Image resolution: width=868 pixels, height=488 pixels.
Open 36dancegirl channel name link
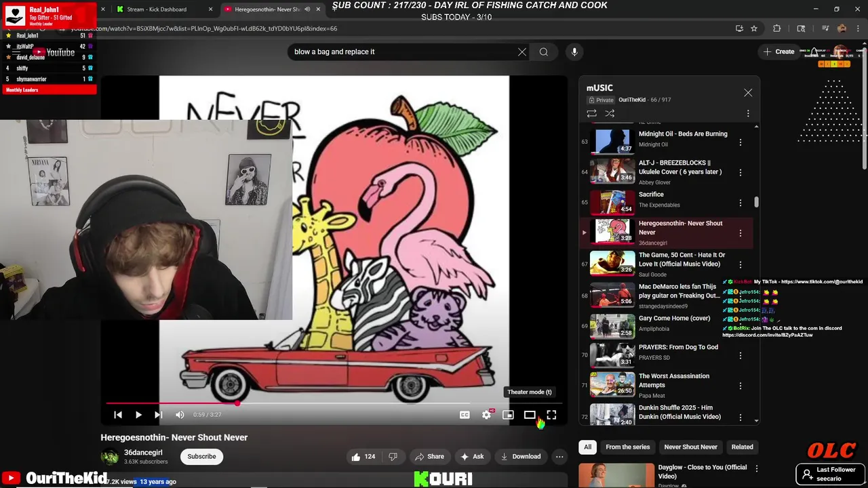[143, 452]
